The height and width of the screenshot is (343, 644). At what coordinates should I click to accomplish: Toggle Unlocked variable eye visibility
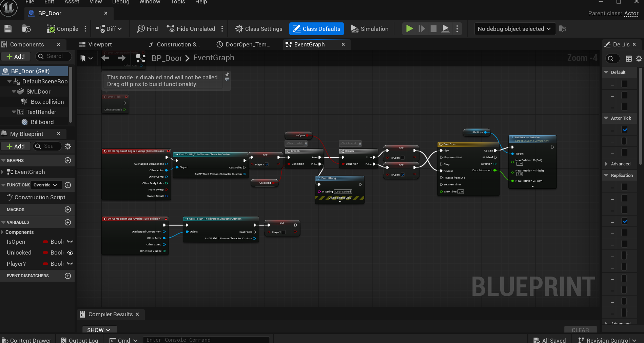click(x=70, y=253)
